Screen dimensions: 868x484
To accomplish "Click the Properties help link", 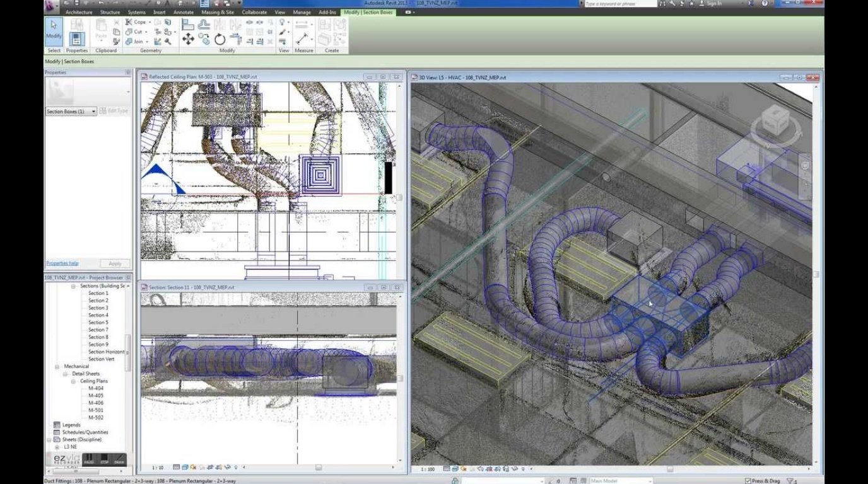I will (x=62, y=263).
